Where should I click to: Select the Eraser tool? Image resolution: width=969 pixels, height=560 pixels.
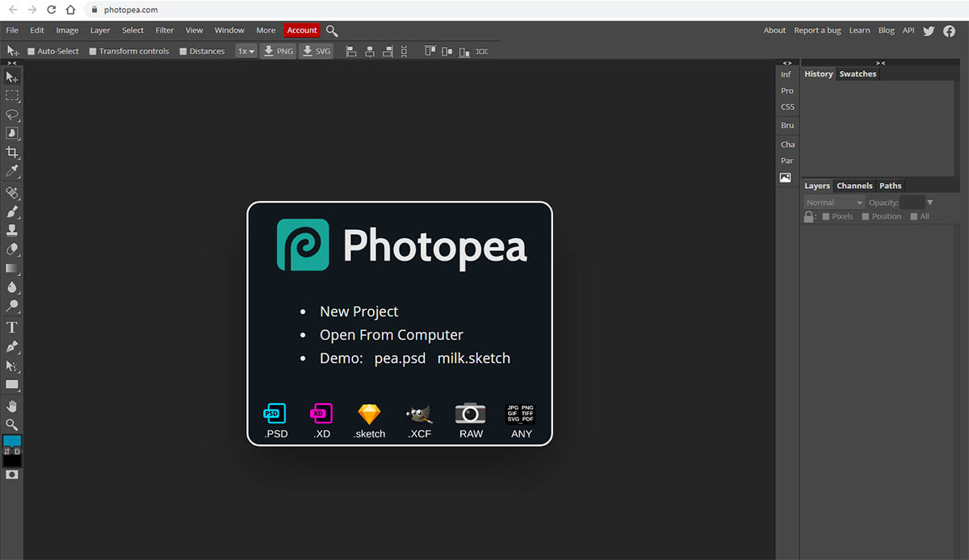click(x=12, y=250)
